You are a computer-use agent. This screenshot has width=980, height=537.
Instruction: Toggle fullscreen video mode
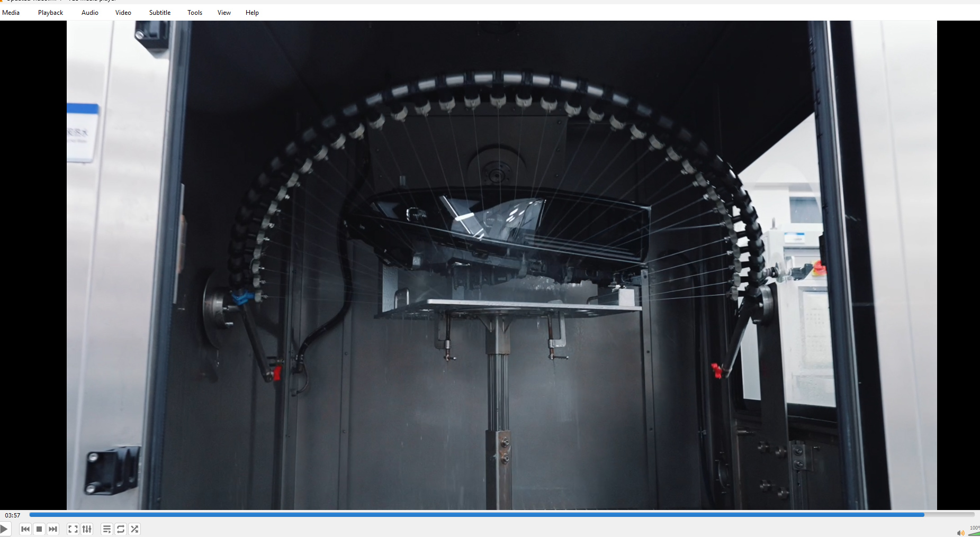(x=73, y=529)
